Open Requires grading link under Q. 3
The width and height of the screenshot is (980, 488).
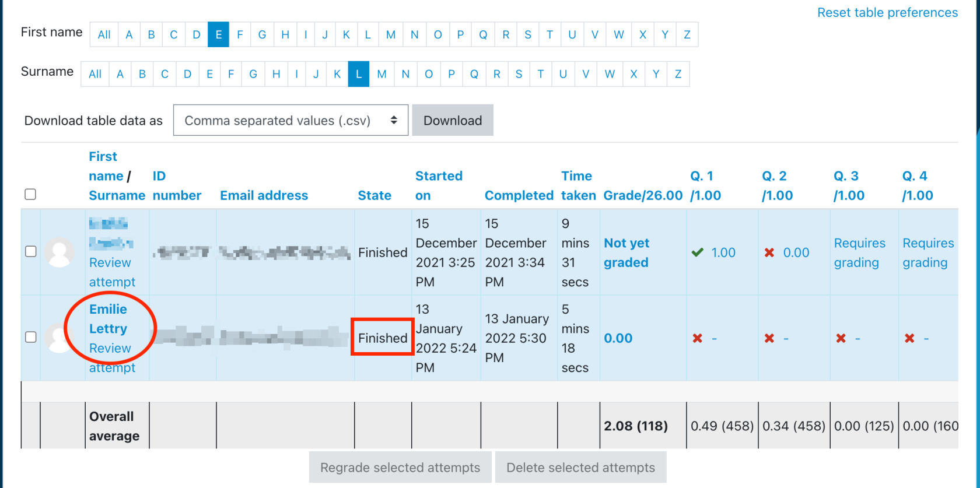[x=859, y=252]
